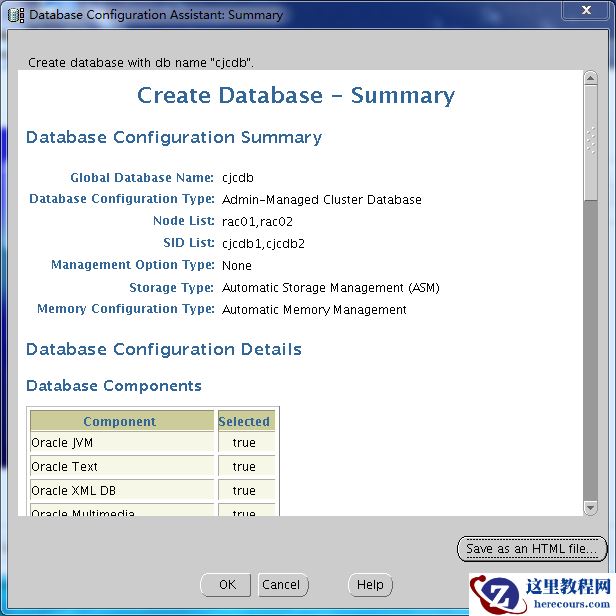Click the vertical scrollbar thumb

[x=590, y=142]
